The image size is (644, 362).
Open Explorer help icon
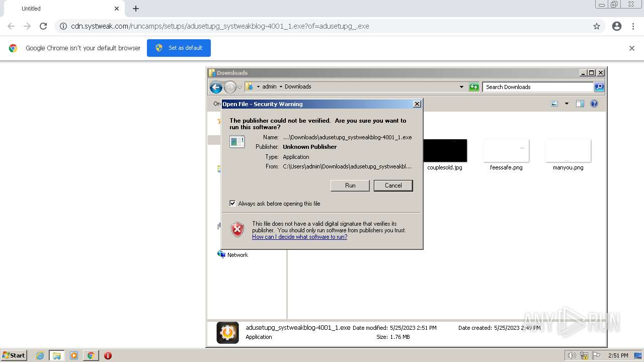594,104
